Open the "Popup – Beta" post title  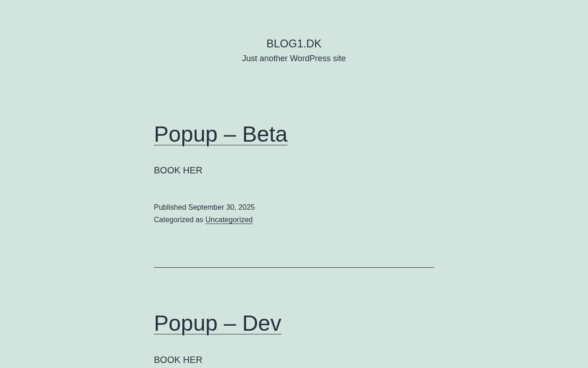[220, 134]
